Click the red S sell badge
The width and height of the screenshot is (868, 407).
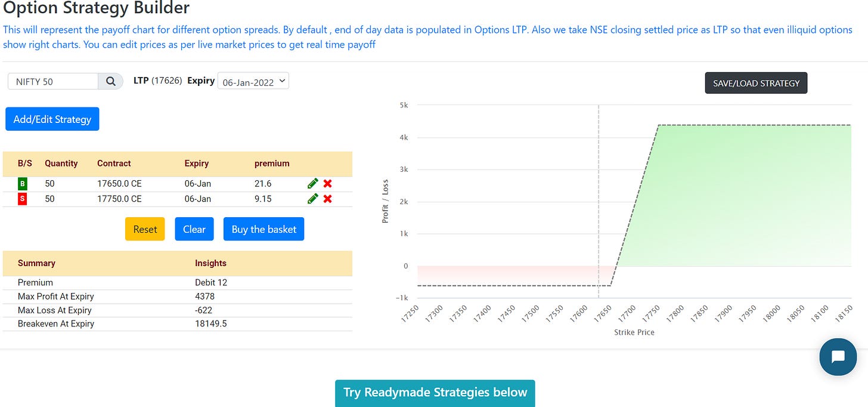(23, 199)
